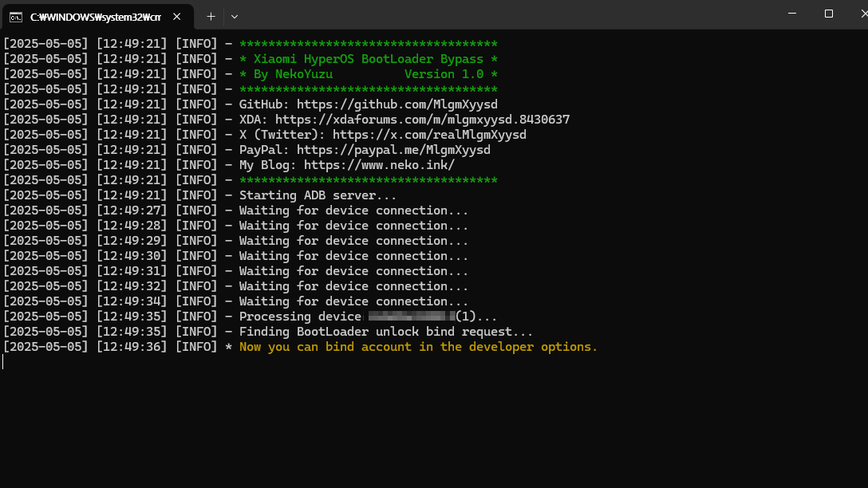Screen dimensions: 868x488
Task: Maximize the terminal window
Action: (829, 14)
